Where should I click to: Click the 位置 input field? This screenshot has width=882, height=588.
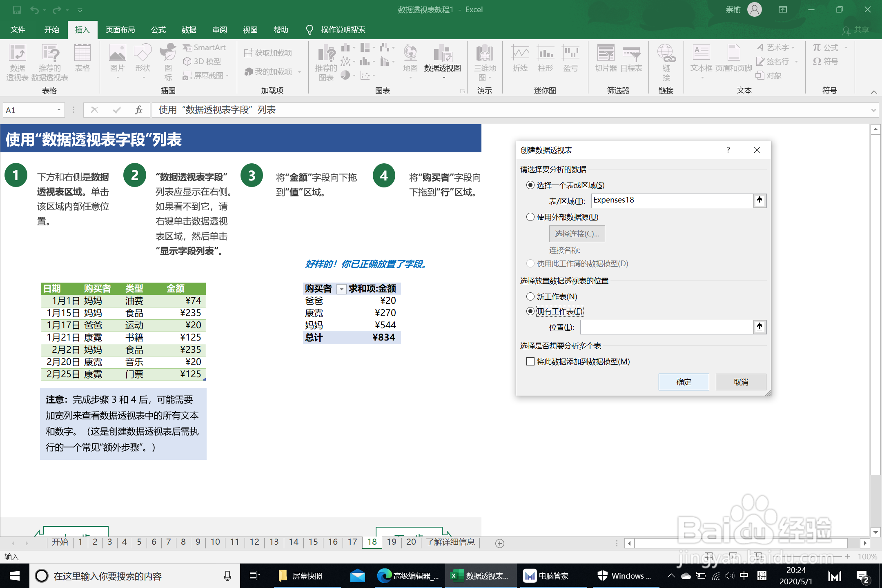pos(666,327)
